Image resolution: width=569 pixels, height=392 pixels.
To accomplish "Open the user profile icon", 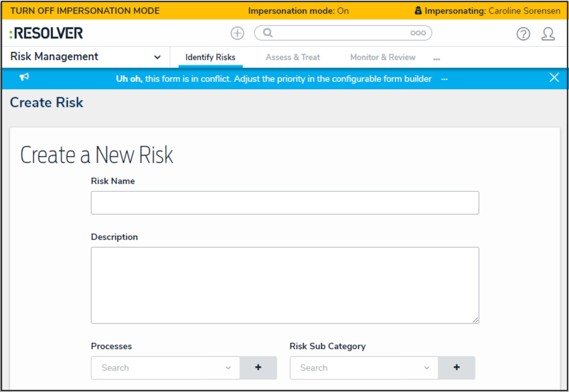I will click(548, 34).
